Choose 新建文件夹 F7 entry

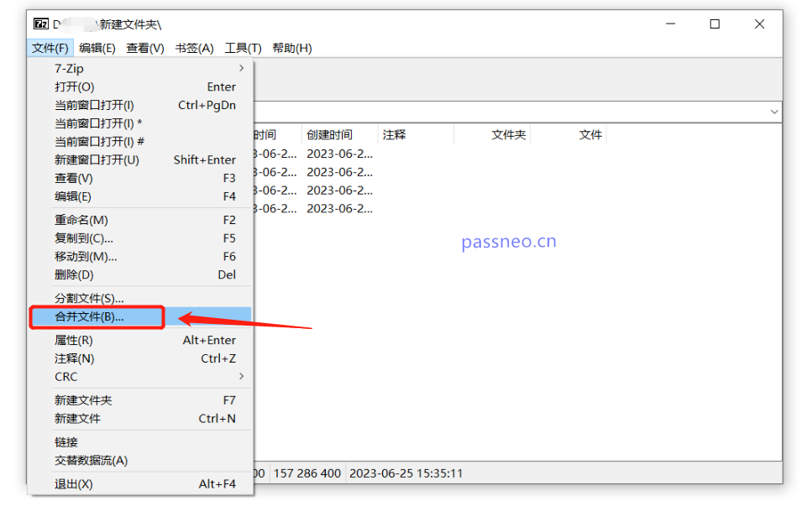pos(140,400)
